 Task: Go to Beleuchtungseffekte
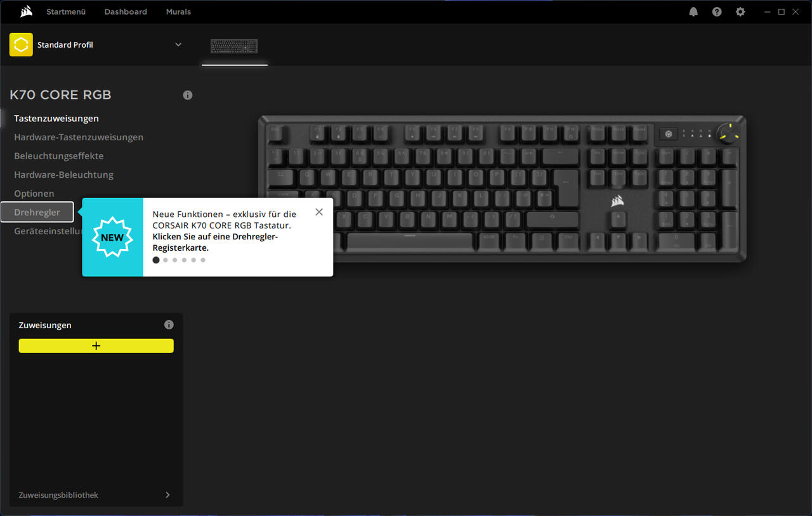click(x=59, y=155)
